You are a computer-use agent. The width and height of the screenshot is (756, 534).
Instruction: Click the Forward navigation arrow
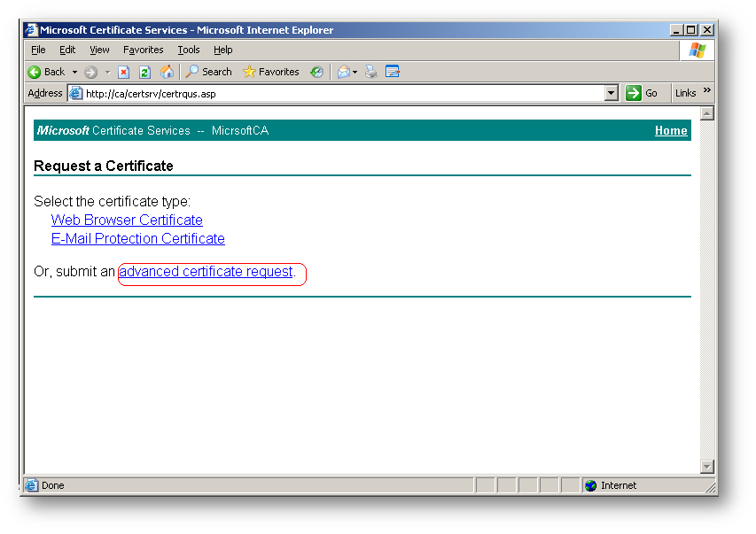point(90,73)
